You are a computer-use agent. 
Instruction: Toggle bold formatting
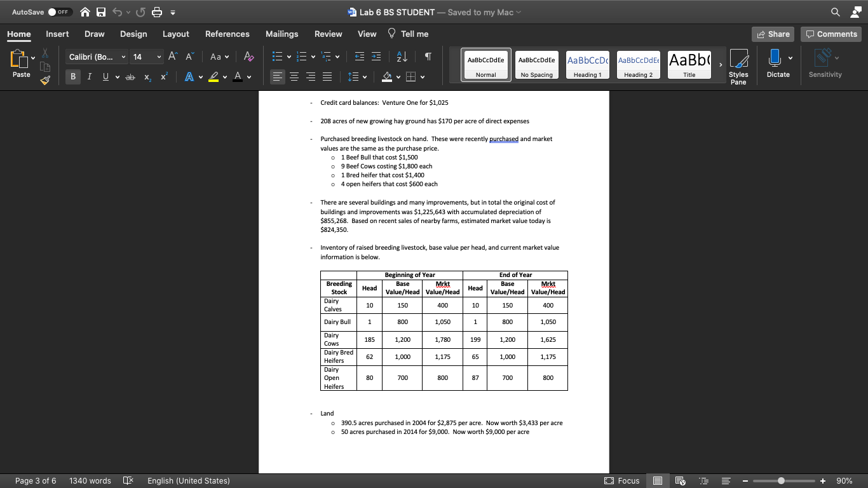click(x=72, y=76)
